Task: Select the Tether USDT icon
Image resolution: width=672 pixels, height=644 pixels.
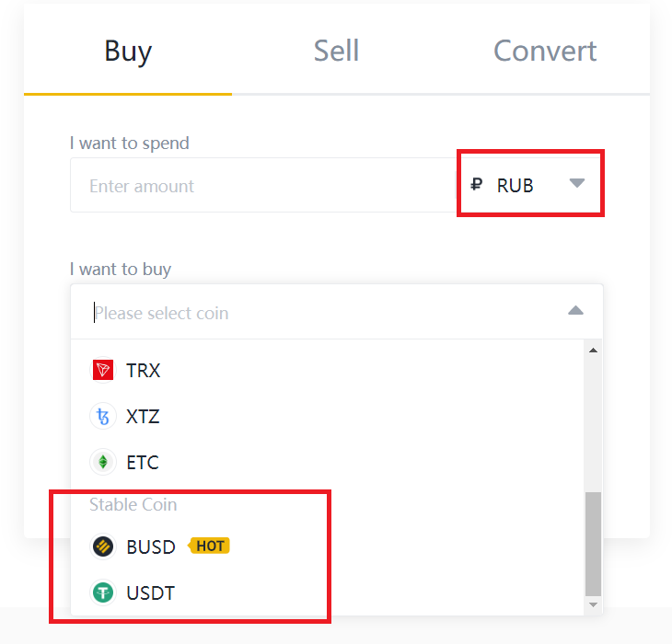Action: click(103, 592)
